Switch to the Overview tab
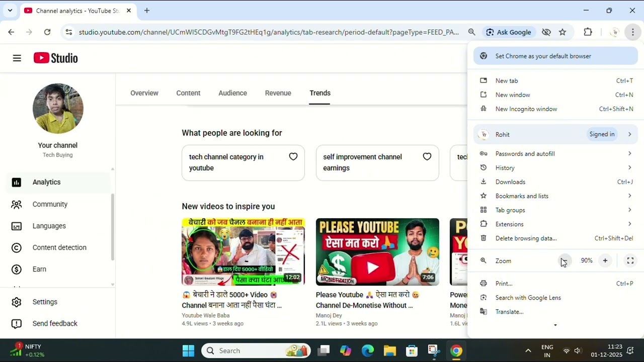Image resolution: width=644 pixels, height=362 pixels. 144,93
